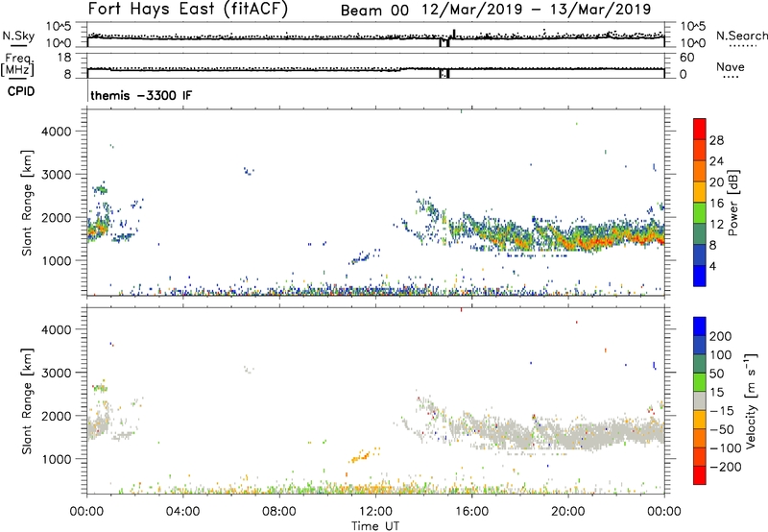Click the "24" tick on Power colorbar

pos(716,161)
